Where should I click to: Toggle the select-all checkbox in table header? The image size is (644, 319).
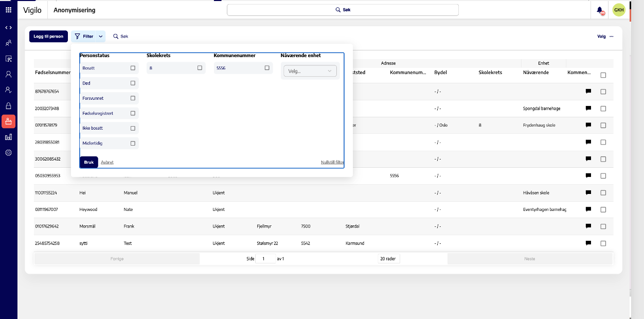pyautogui.click(x=603, y=75)
